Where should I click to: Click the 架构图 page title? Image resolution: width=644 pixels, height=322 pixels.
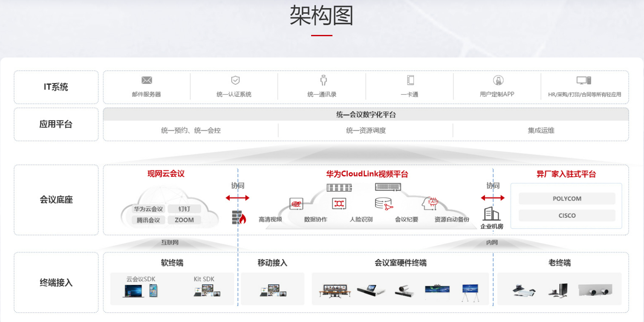click(x=322, y=16)
